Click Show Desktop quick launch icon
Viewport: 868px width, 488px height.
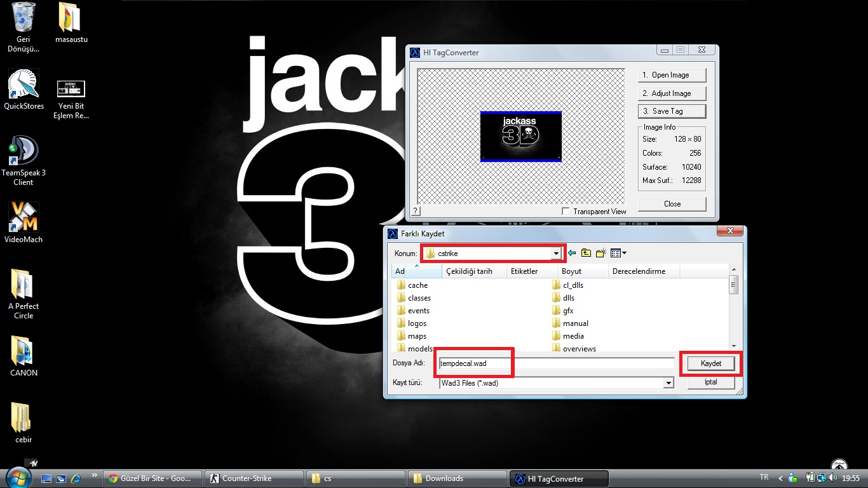pos(46,478)
